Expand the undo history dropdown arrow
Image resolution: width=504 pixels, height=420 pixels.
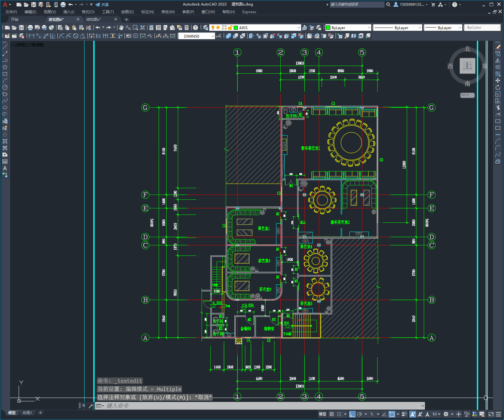103,28
